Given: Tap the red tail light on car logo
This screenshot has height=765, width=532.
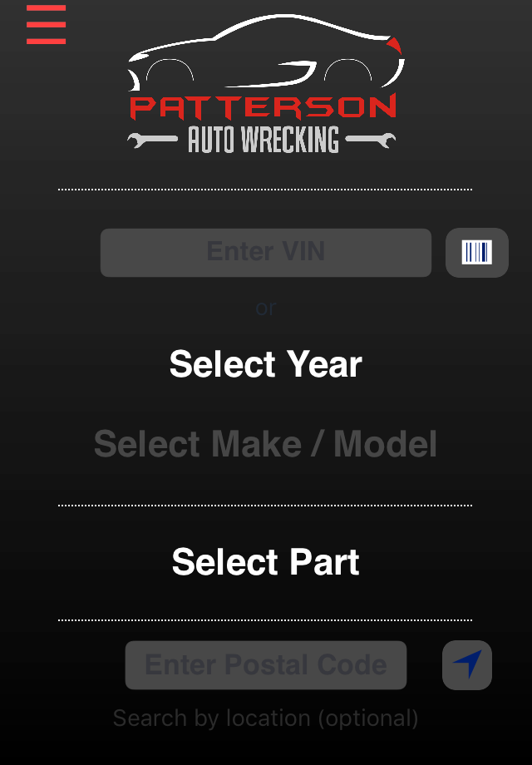Looking at the screenshot, I should 396,46.
